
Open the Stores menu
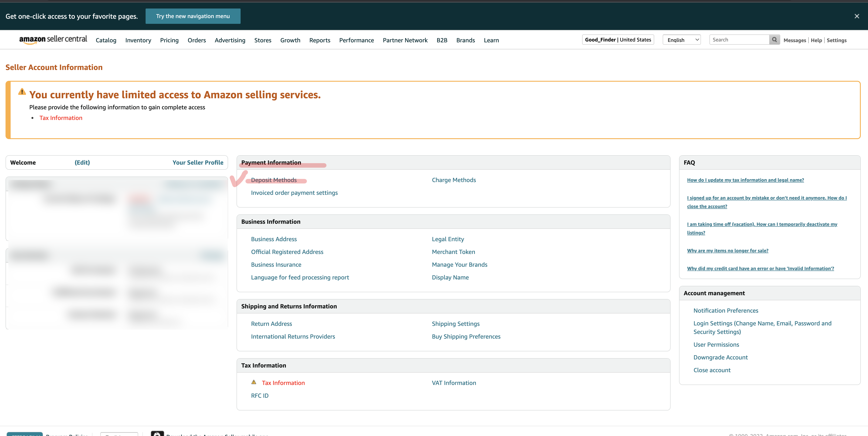point(262,40)
